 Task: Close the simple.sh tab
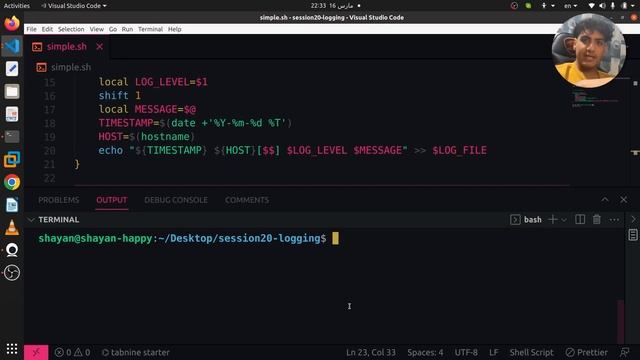pos(100,47)
